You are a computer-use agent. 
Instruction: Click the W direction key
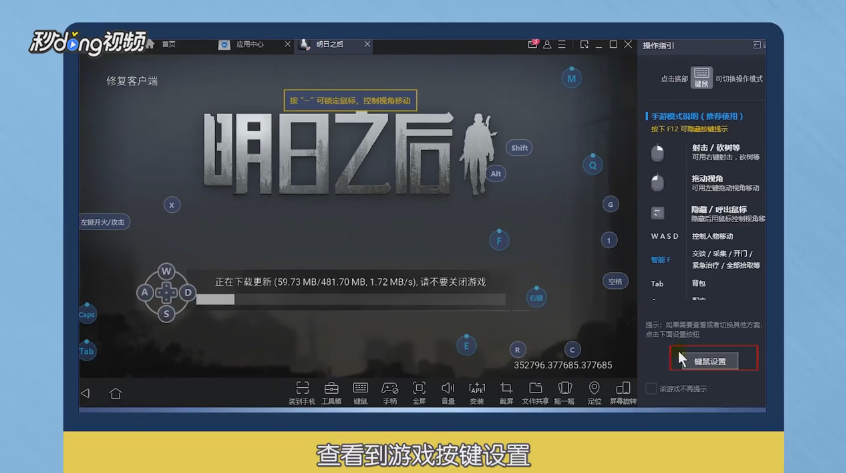click(x=166, y=271)
